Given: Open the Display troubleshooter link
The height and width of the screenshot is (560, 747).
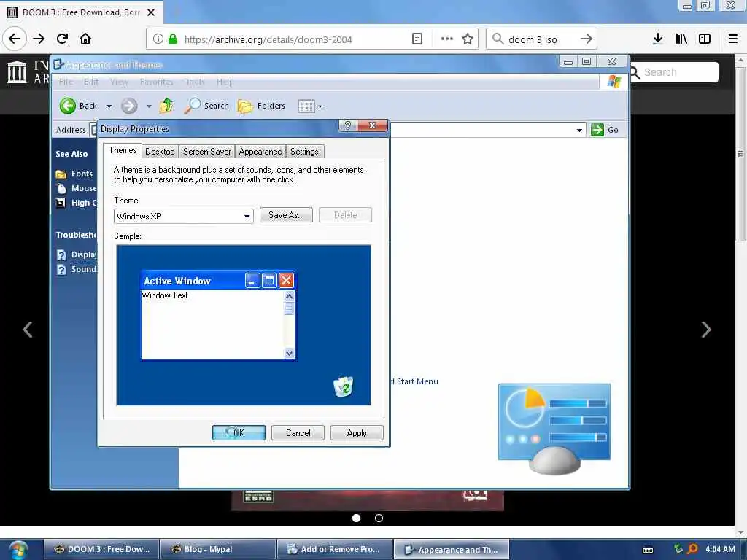Looking at the screenshot, I should point(76,254).
